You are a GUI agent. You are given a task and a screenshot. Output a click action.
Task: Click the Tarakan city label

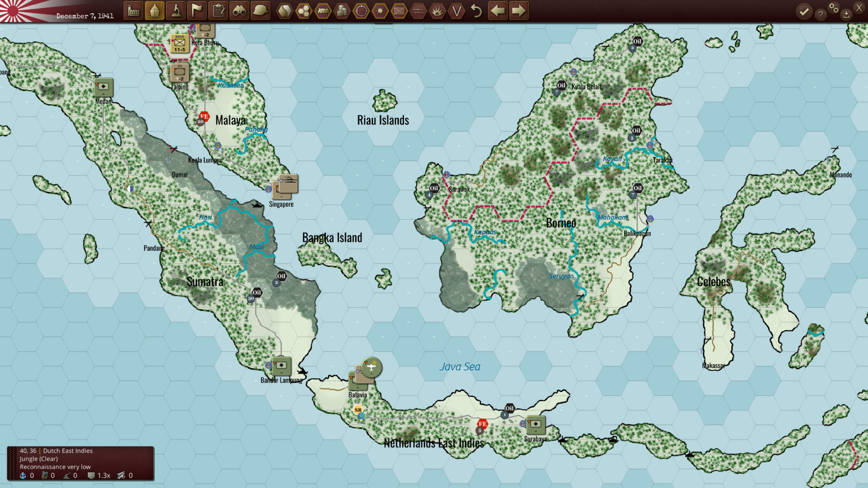click(662, 160)
